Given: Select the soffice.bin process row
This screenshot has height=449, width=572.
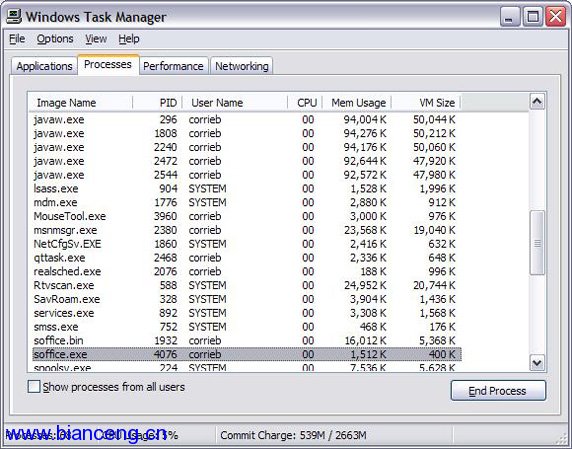Looking at the screenshot, I should (247, 341).
